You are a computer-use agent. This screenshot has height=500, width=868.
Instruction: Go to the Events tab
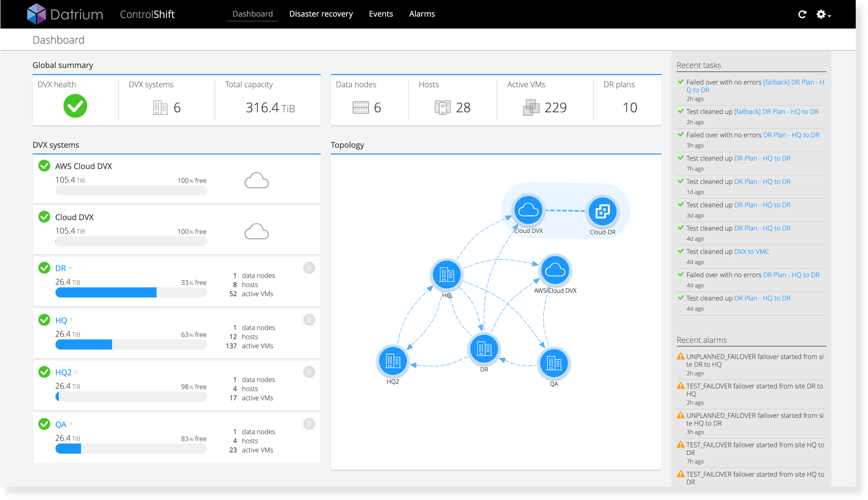point(381,14)
